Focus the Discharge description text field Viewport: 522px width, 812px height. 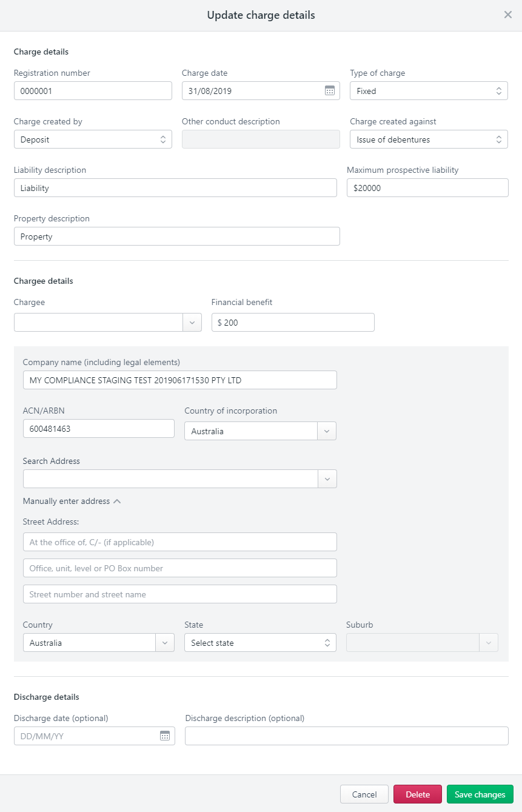tap(346, 736)
